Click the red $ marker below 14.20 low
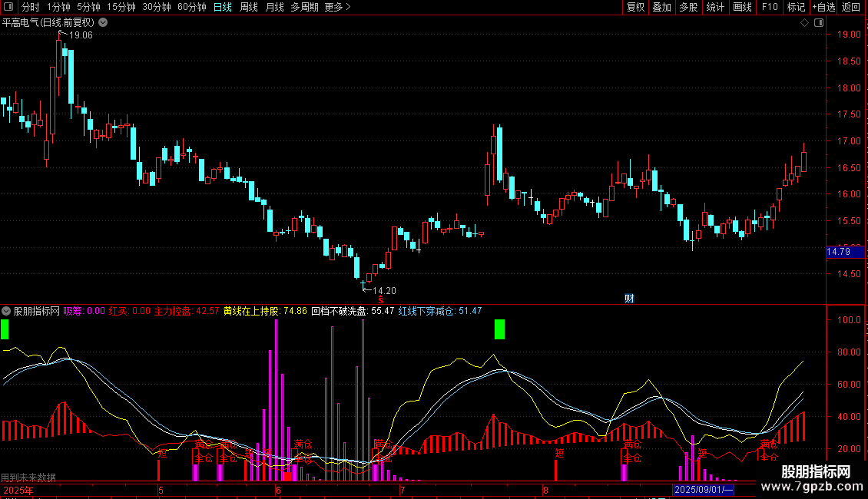Image resolution: width=868 pixels, height=499 pixels. coord(369,299)
